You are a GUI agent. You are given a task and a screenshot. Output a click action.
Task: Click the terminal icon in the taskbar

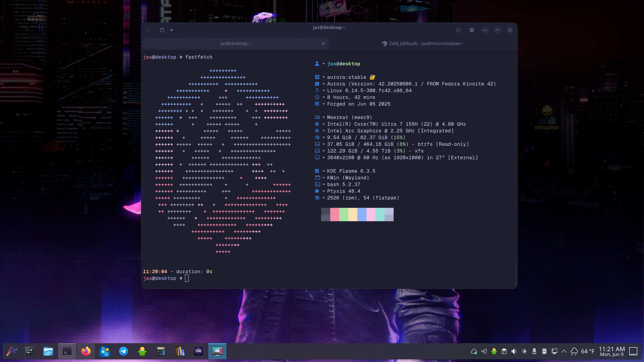pos(67,351)
